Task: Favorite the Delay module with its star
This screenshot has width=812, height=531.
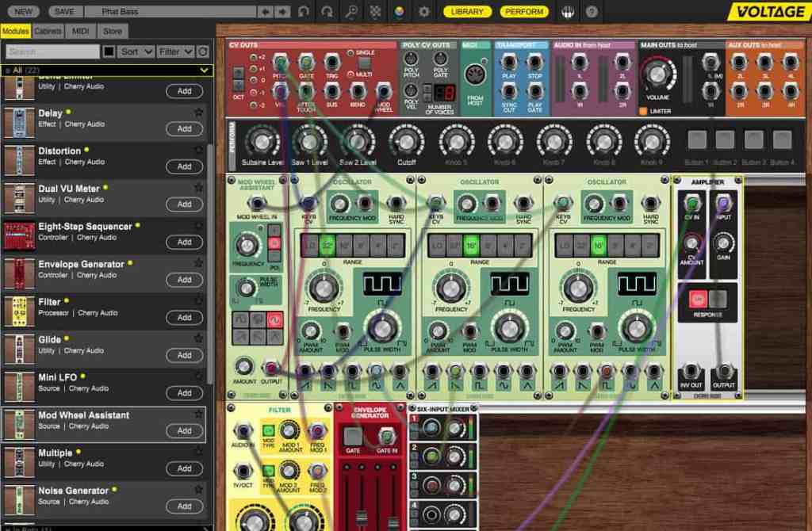Action: point(198,113)
